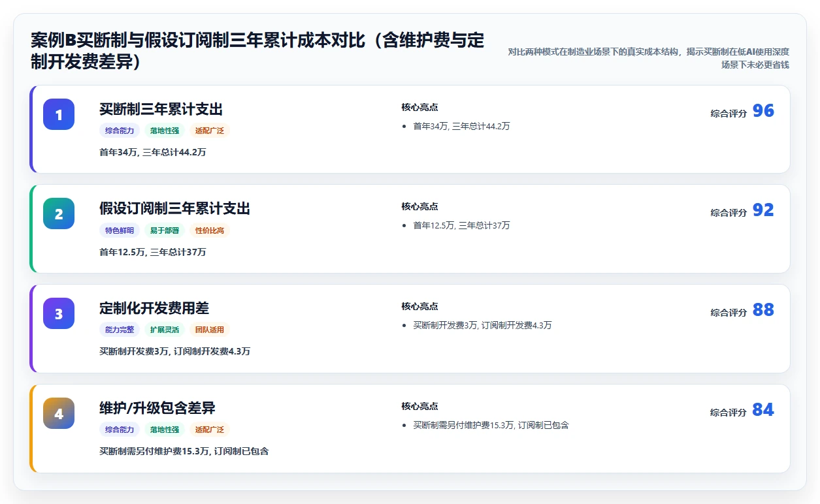Click the number 1 rank badge
The height and width of the screenshot is (504, 820).
(59, 114)
